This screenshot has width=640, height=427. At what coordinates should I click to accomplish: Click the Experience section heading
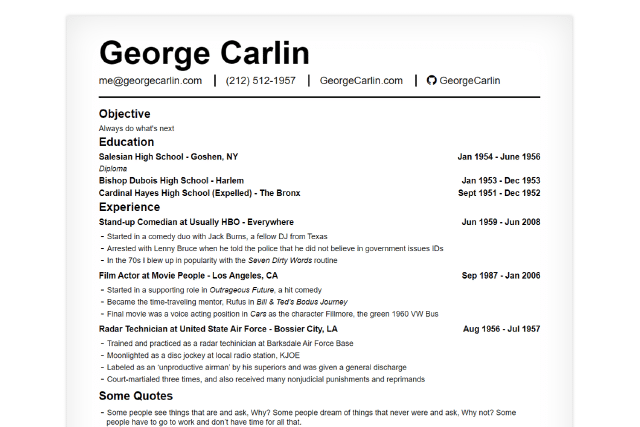click(x=129, y=207)
